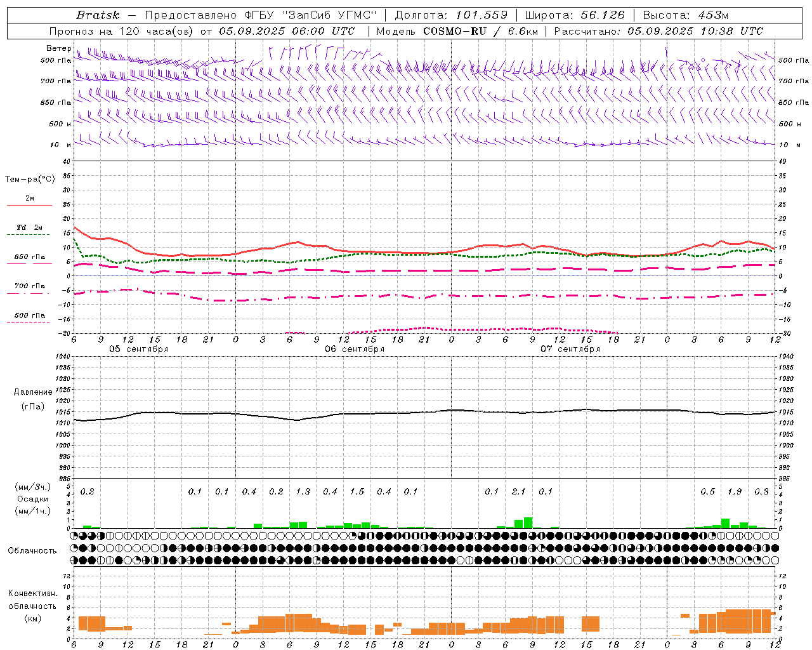812x650 pixels.
Task: Click the "Ветер" wind panel label
Action: pos(58,48)
